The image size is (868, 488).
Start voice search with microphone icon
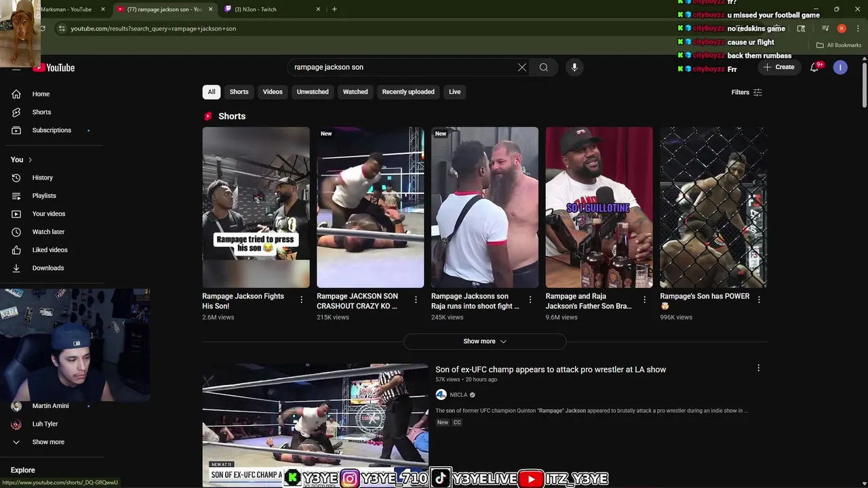(574, 67)
